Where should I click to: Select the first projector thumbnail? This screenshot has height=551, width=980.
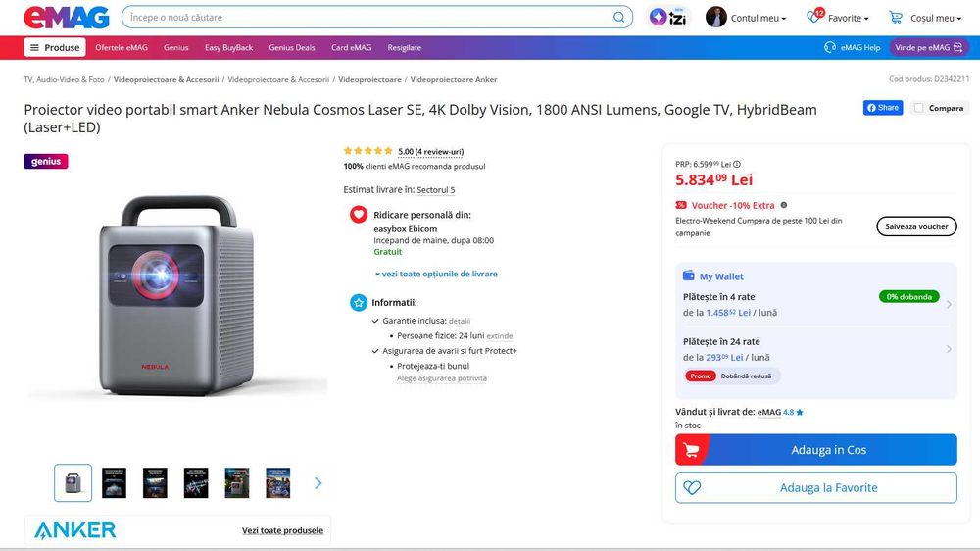point(73,482)
